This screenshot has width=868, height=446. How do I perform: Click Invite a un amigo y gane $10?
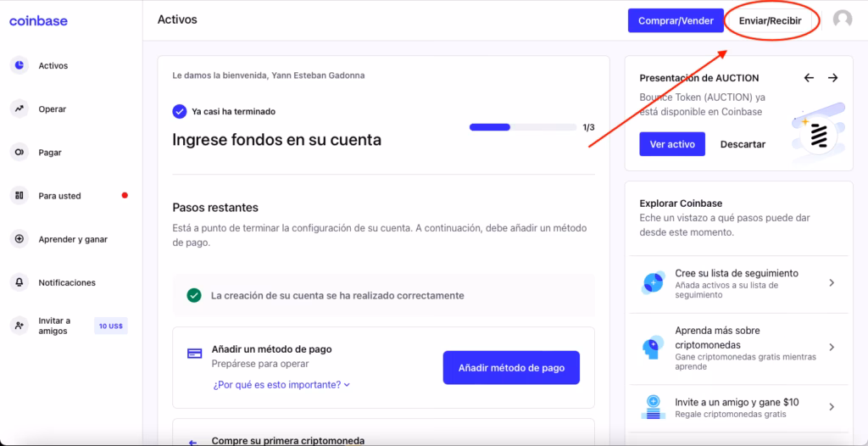pyautogui.click(x=737, y=402)
